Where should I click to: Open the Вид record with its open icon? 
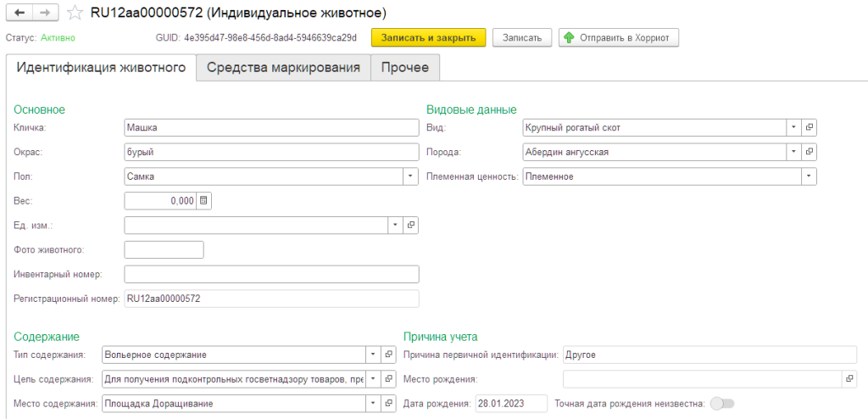pos(809,127)
